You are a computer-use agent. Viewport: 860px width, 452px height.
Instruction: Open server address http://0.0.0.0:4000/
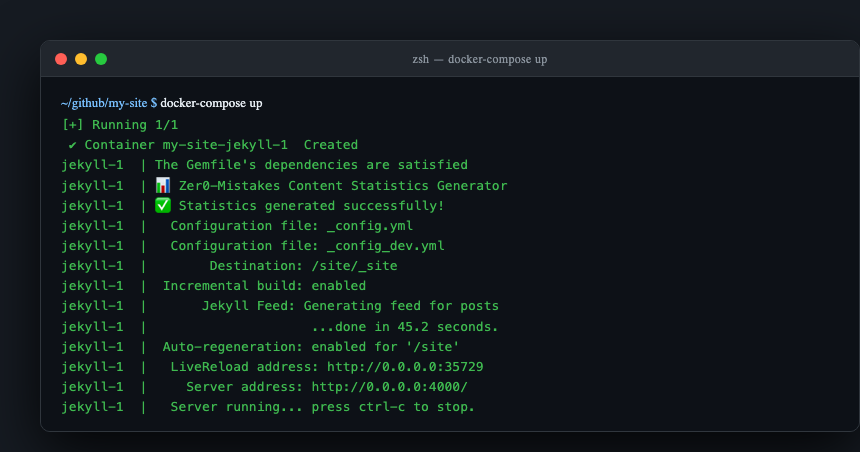(x=389, y=387)
